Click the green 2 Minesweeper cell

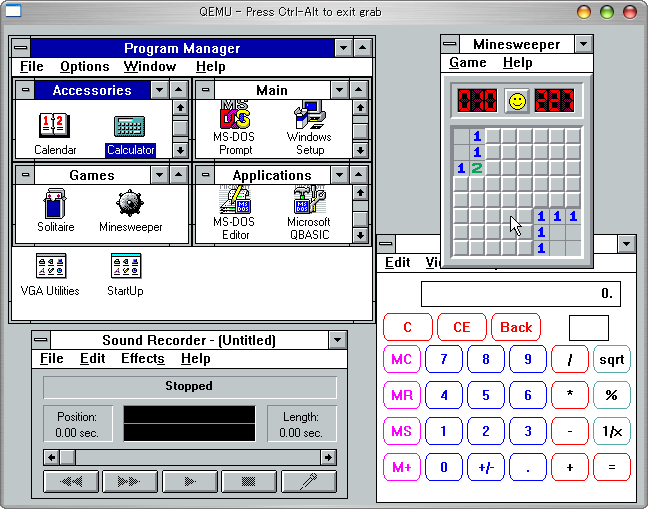click(x=477, y=168)
